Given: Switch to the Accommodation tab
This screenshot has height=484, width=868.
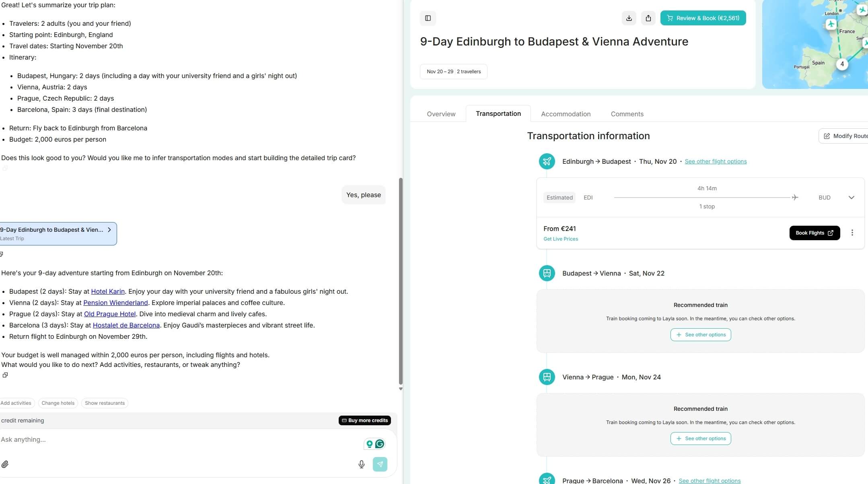Looking at the screenshot, I should (x=566, y=114).
